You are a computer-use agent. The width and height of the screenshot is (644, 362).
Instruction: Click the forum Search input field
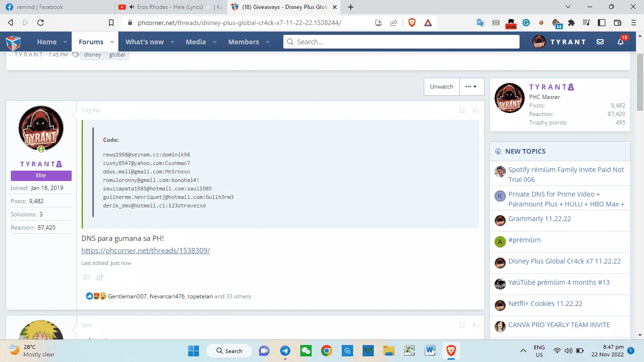(x=402, y=42)
